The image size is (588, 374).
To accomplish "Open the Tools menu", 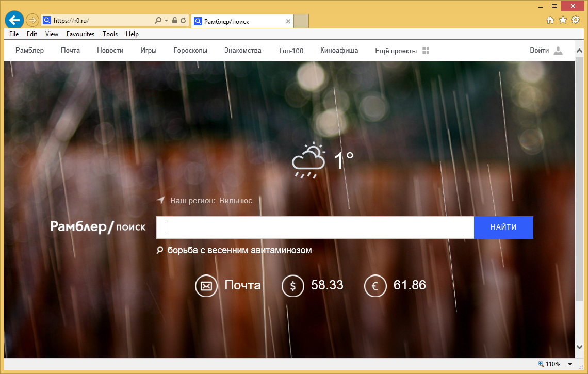I will (x=110, y=34).
